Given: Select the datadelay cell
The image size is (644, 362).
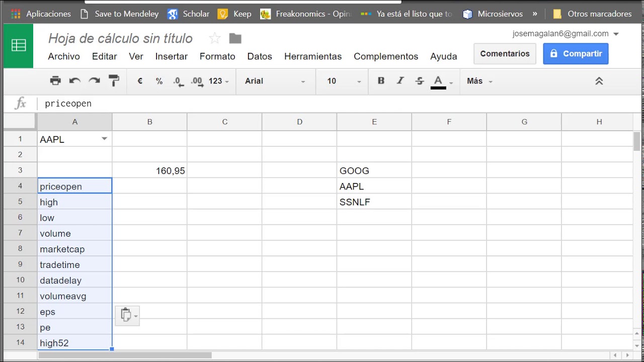Looking at the screenshot, I should pyautogui.click(x=74, y=280).
